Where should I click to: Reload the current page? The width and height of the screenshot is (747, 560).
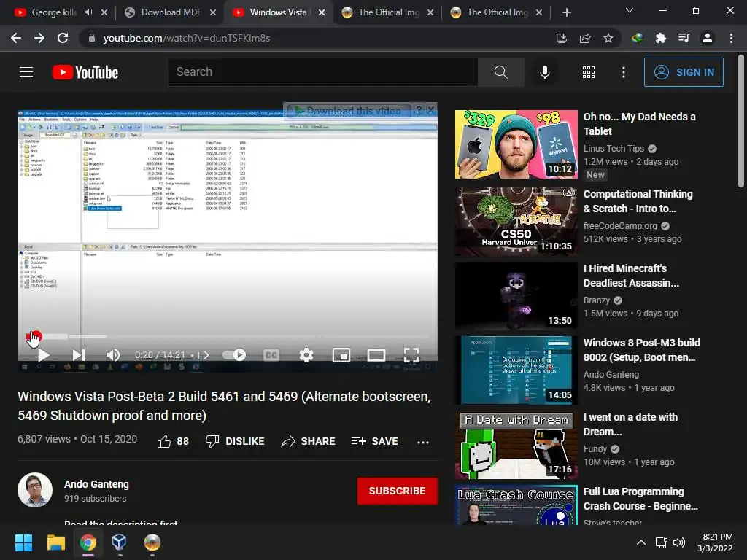tap(63, 38)
